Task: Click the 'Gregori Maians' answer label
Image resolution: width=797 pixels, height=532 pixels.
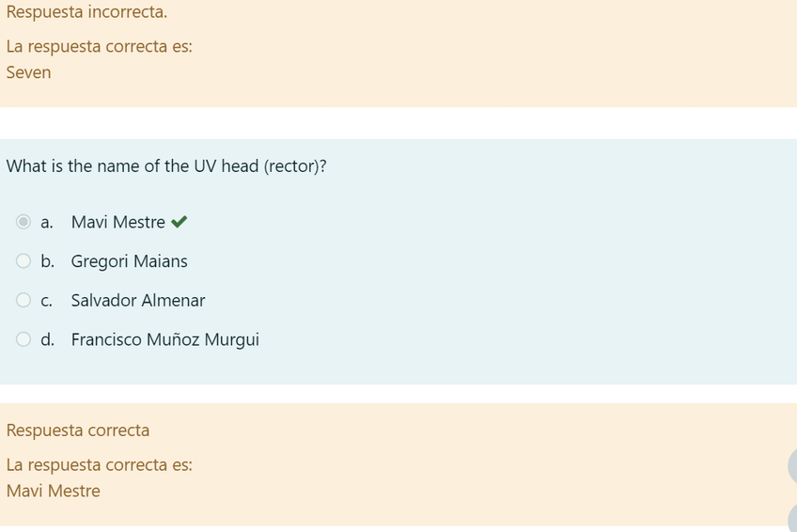Action: (x=130, y=261)
